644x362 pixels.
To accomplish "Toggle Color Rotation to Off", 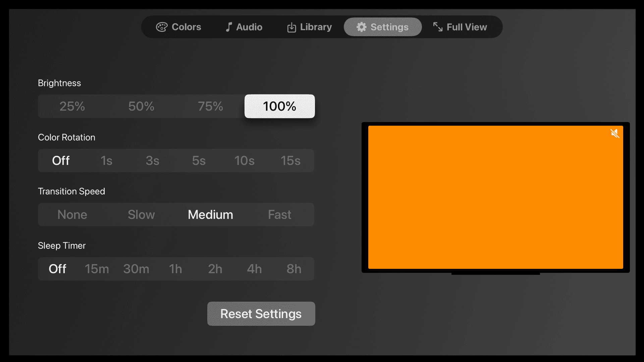I will [61, 161].
